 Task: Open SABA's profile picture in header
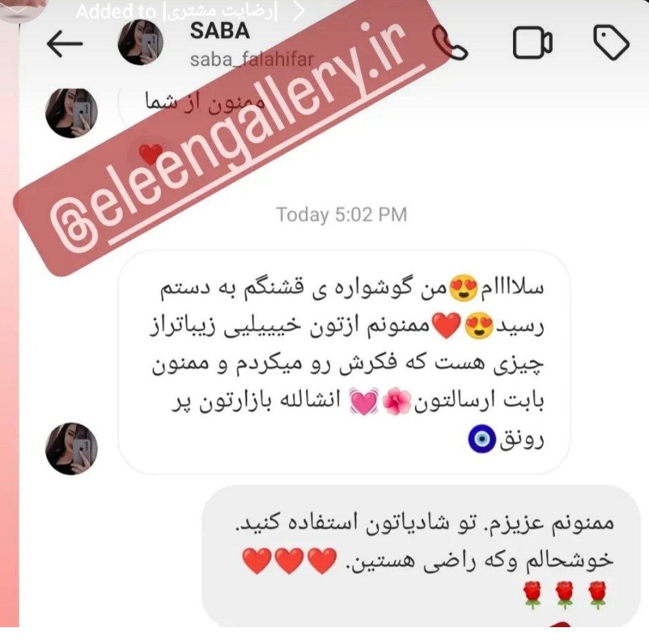click(x=140, y=42)
